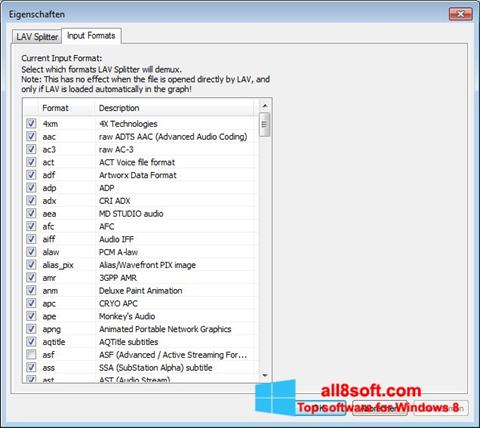Toggle the amr format checkbox

click(x=31, y=277)
